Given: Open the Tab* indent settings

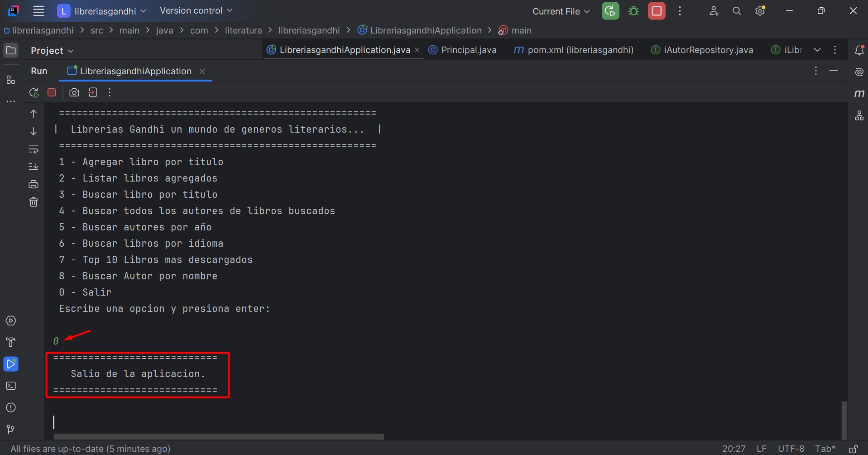Looking at the screenshot, I should [825, 449].
